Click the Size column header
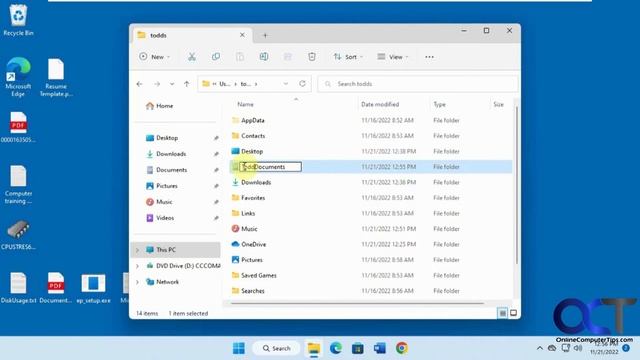640x360 pixels. coord(498,104)
